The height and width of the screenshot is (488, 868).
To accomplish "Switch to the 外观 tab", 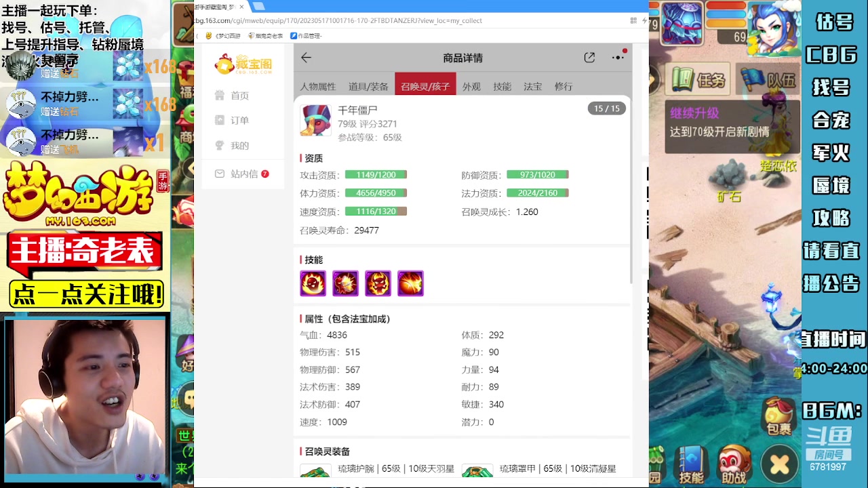I will [471, 86].
